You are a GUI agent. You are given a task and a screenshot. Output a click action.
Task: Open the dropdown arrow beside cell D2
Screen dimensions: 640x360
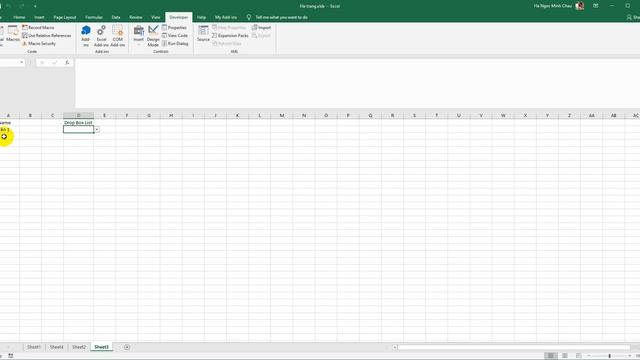tap(97, 129)
